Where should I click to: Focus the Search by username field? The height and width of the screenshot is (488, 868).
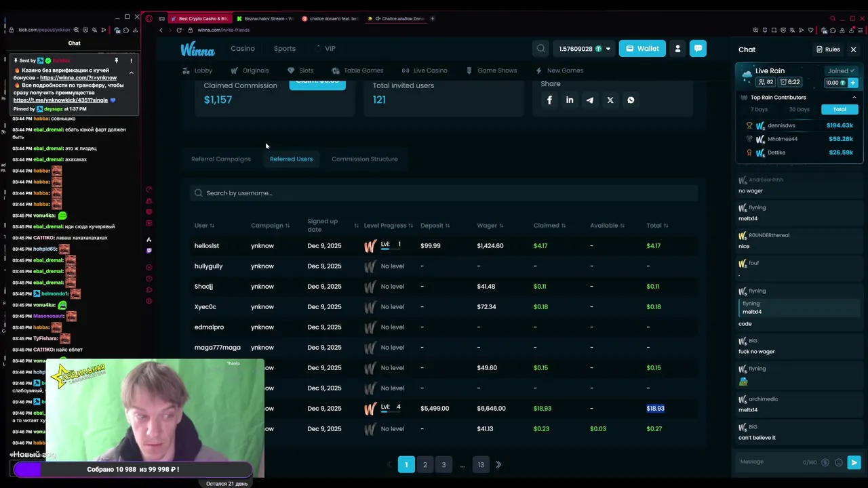pos(444,193)
